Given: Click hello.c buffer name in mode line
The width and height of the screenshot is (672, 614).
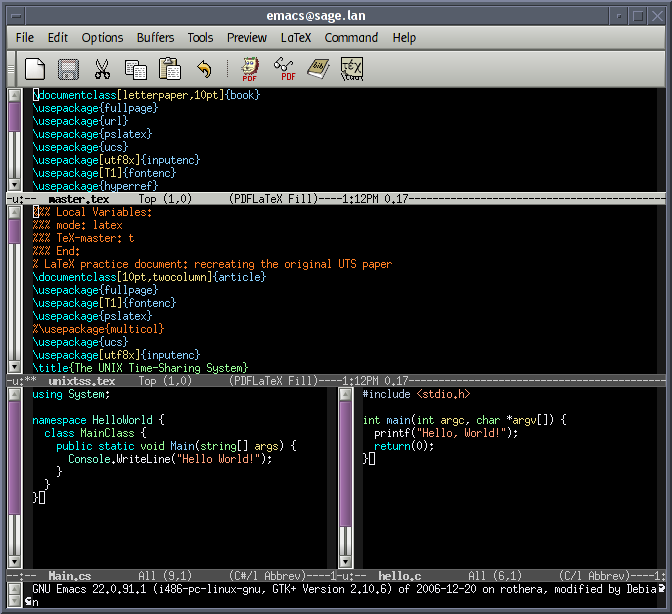Looking at the screenshot, I should tap(400, 576).
